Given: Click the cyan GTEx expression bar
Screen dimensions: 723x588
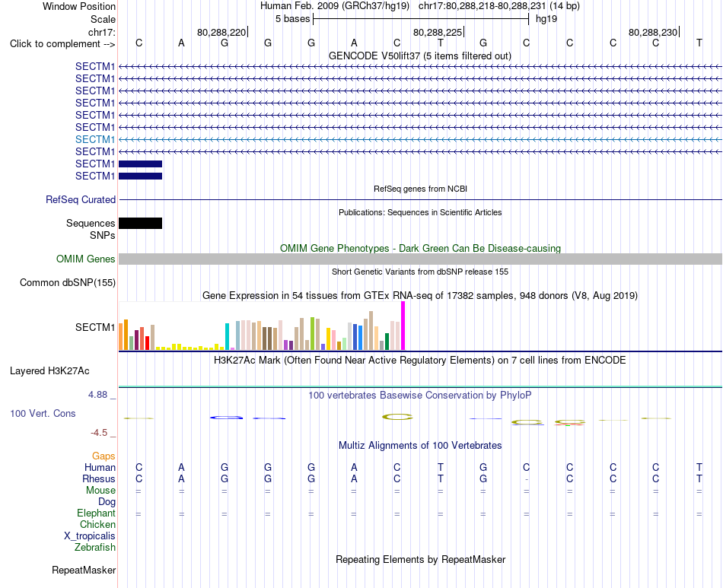Looking at the screenshot, I should coord(227,336).
